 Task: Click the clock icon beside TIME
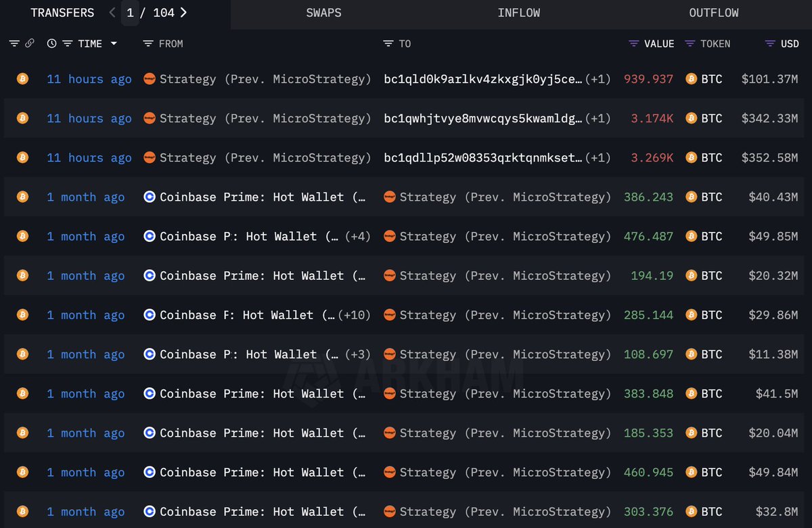coord(51,43)
